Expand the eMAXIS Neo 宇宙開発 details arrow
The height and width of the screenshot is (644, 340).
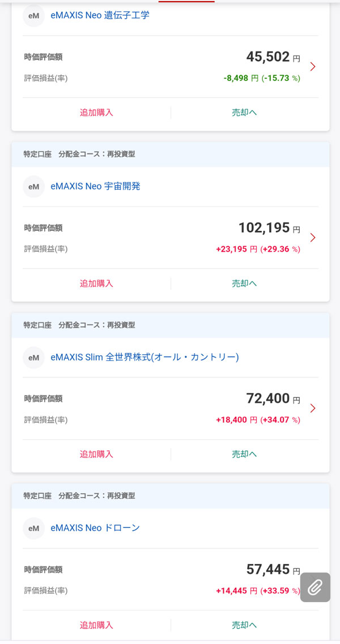[x=313, y=238]
